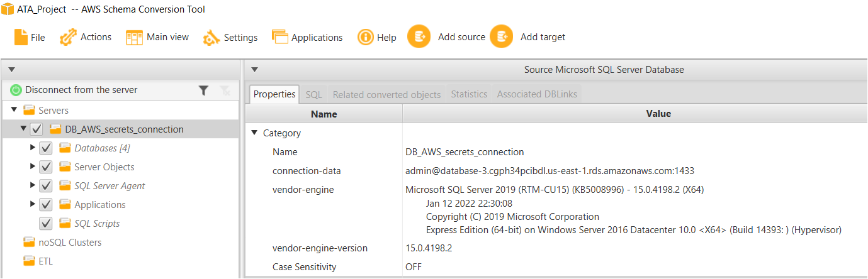The width and height of the screenshot is (868, 279).
Task: Toggle the SQL Scripts checkbox
Action: 46,224
